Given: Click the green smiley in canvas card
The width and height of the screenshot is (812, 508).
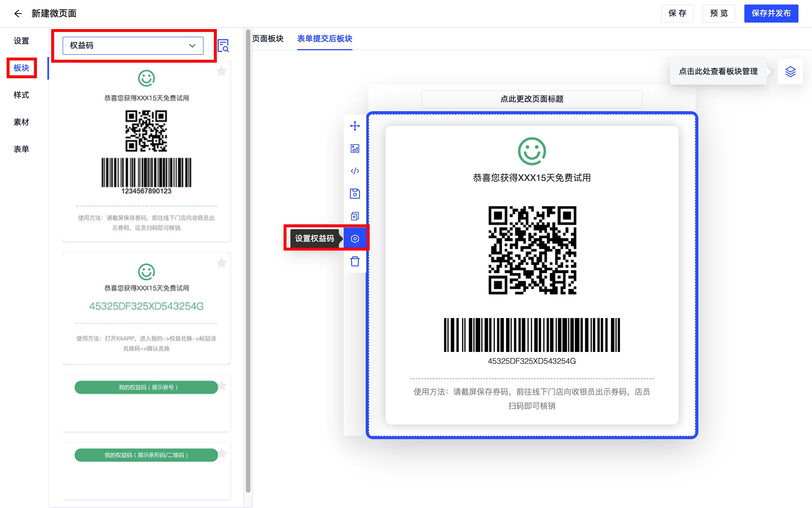Looking at the screenshot, I should [x=532, y=151].
